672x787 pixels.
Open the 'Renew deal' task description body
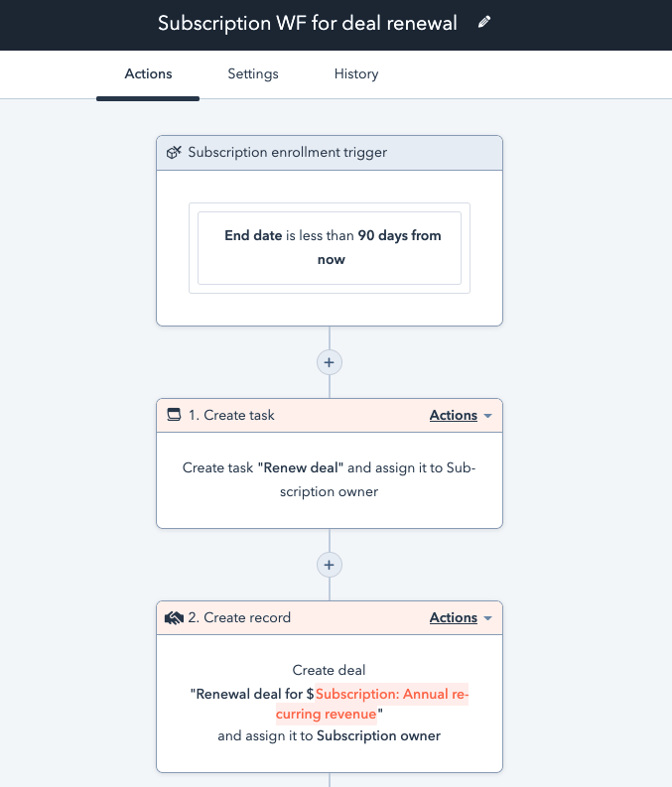pos(330,479)
